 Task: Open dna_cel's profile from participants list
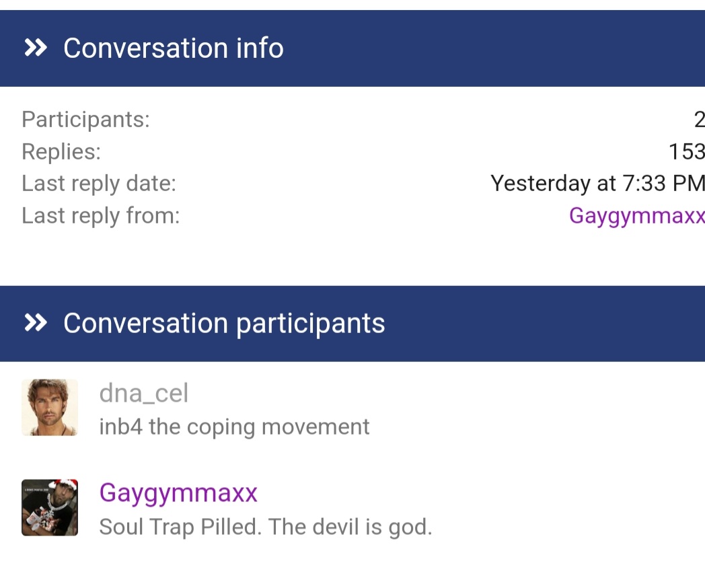click(x=143, y=393)
